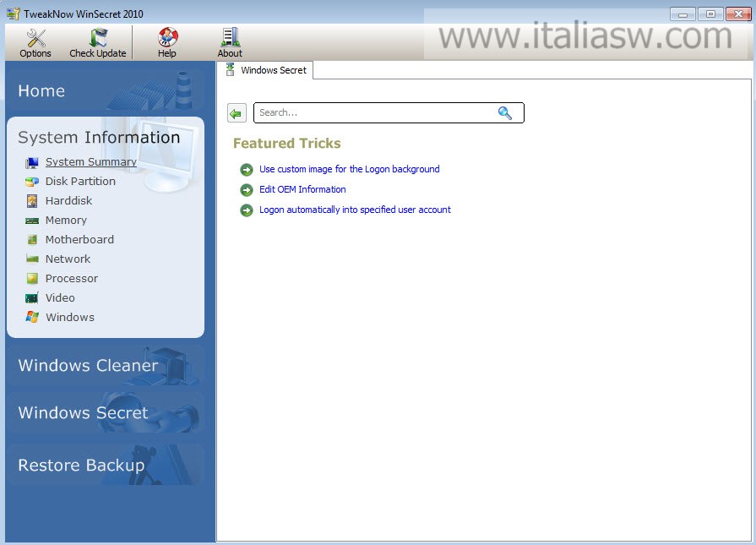Maximize the TweakNow WinSecret window
The image size is (756, 545).
tap(710, 14)
